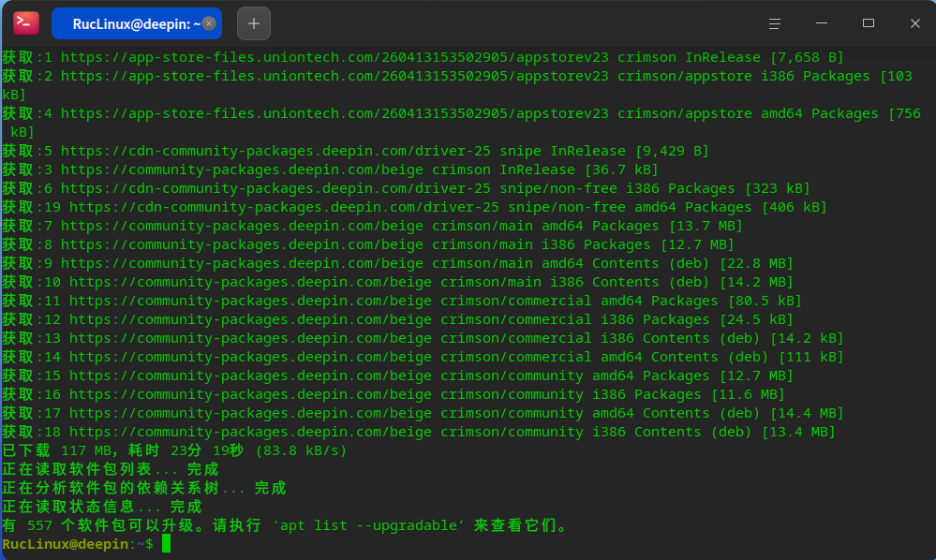Click the green cursor at the shell prompt
936x560 pixels.
pos(166,543)
